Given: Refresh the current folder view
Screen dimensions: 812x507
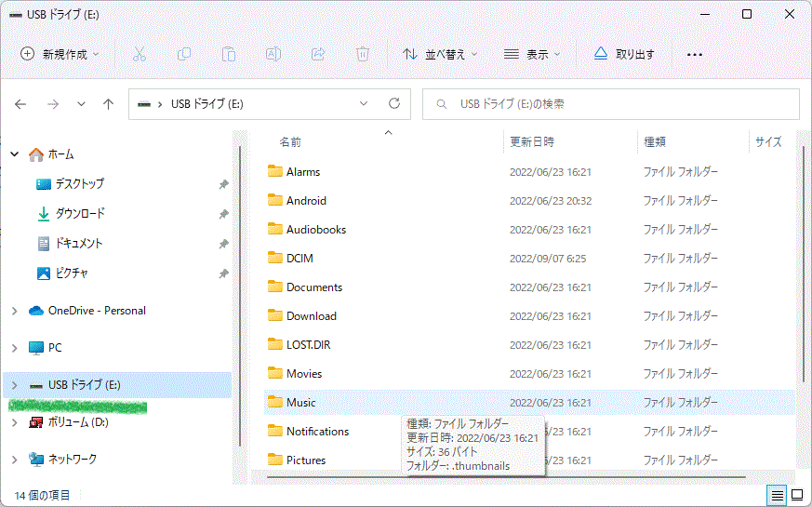Looking at the screenshot, I should click(x=394, y=104).
